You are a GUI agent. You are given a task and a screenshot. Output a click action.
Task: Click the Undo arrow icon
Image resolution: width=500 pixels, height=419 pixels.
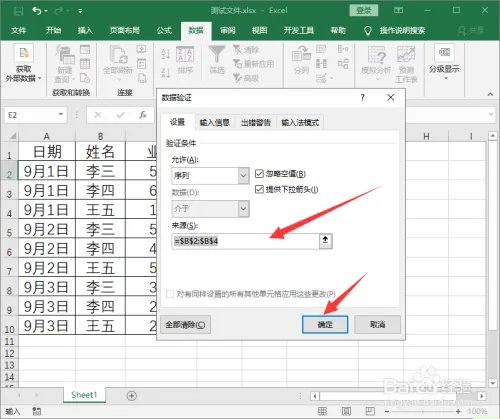[x=37, y=11]
